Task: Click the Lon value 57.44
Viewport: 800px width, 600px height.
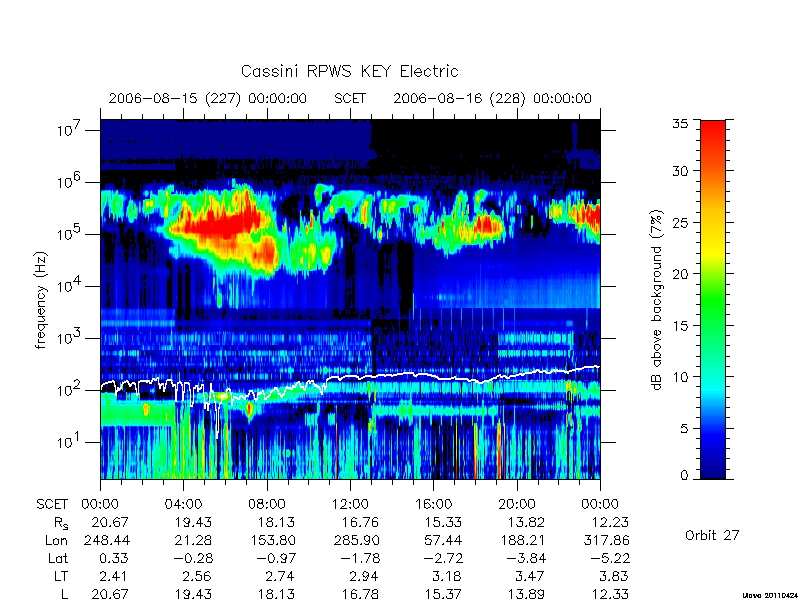Action: [x=443, y=540]
